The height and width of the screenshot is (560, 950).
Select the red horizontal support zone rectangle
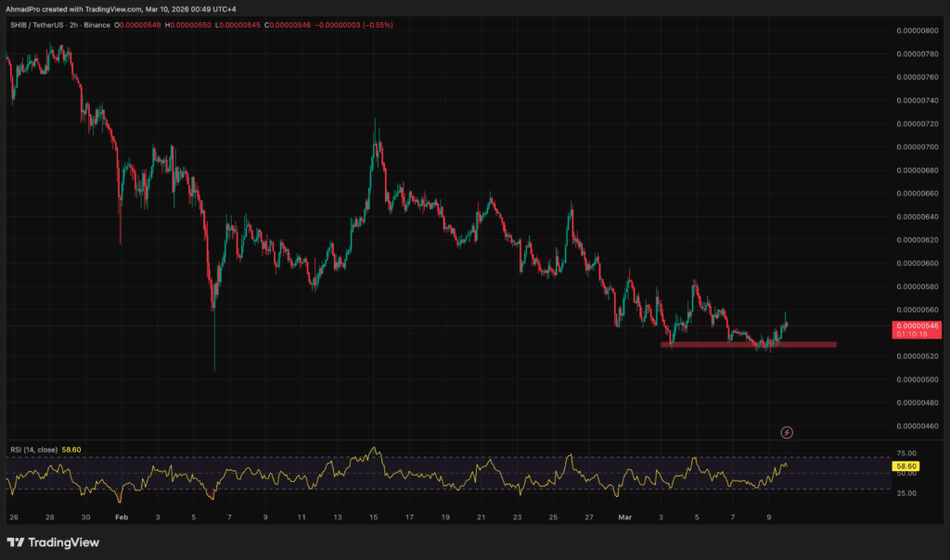[x=748, y=345]
